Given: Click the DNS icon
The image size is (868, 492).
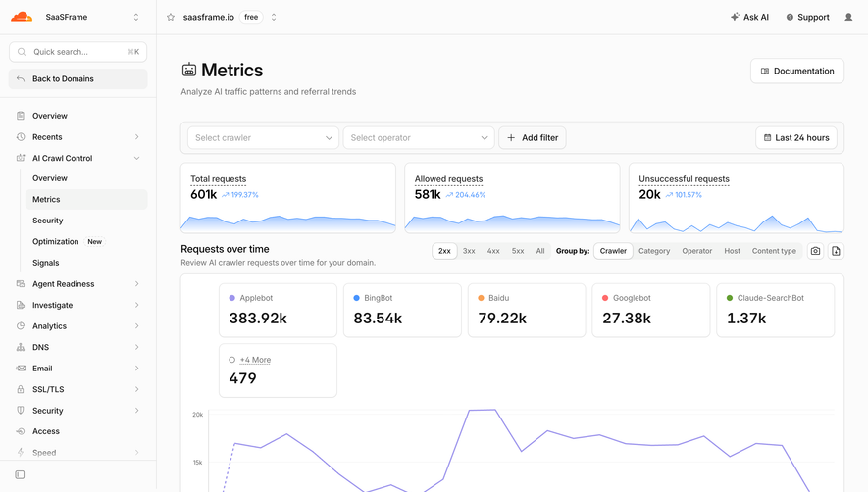Looking at the screenshot, I should point(21,347).
